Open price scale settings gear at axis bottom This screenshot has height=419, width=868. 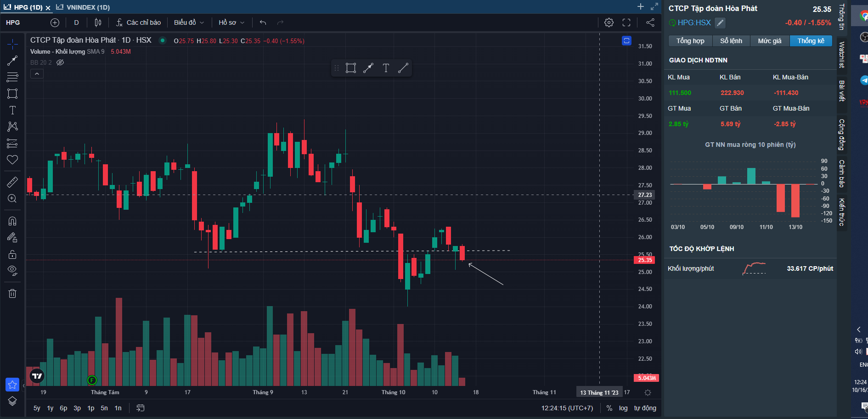click(x=648, y=392)
